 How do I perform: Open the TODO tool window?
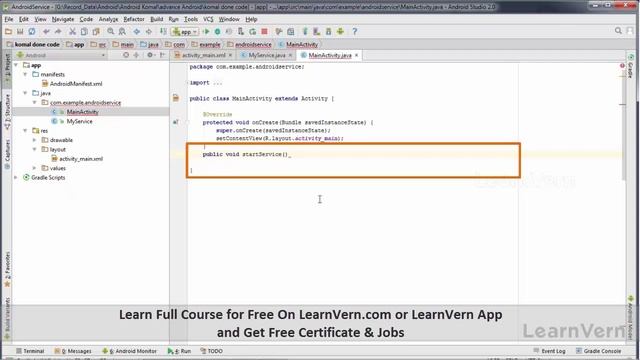[211, 351]
